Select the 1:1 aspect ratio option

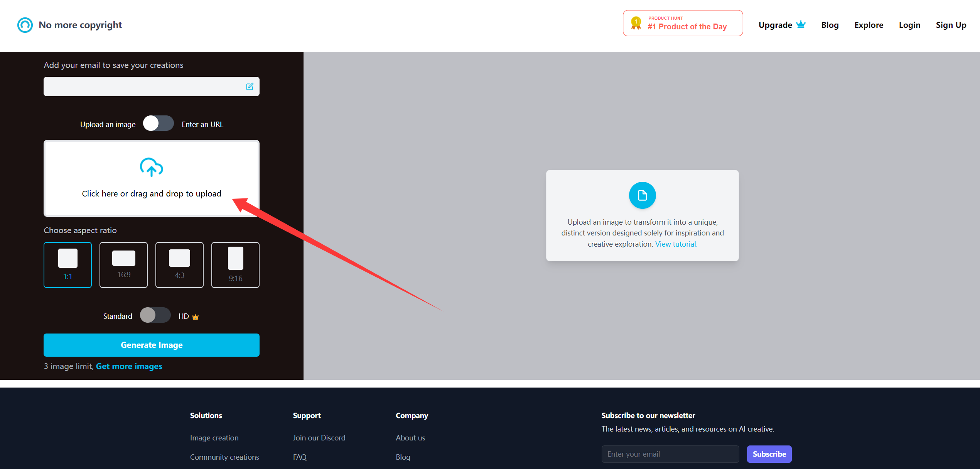(67, 265)
